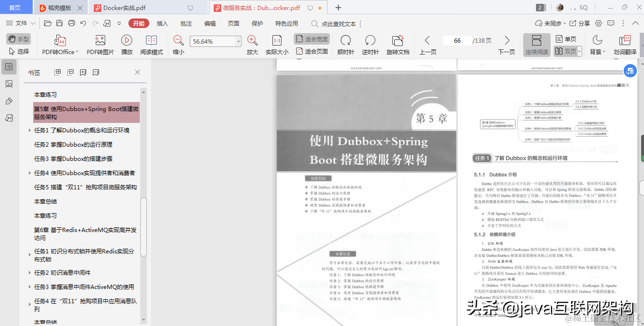Click 下一页 to go to next page
644x326 pixels.
click(x=506, y=45)
